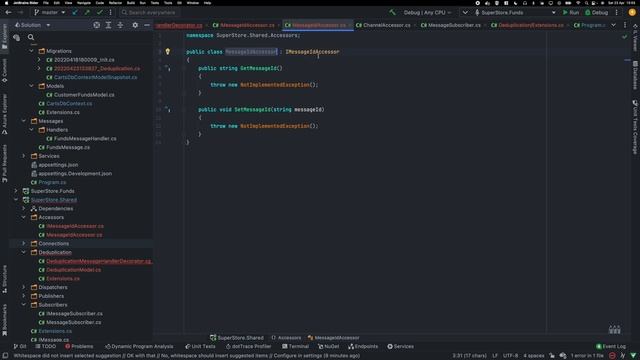Collapse the Migrations folder
This screenshot has width=640, height=360.
31,51
